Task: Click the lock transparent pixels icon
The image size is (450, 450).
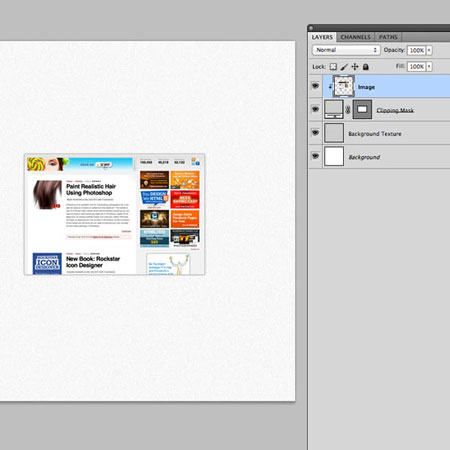Action: coord(333,67)
